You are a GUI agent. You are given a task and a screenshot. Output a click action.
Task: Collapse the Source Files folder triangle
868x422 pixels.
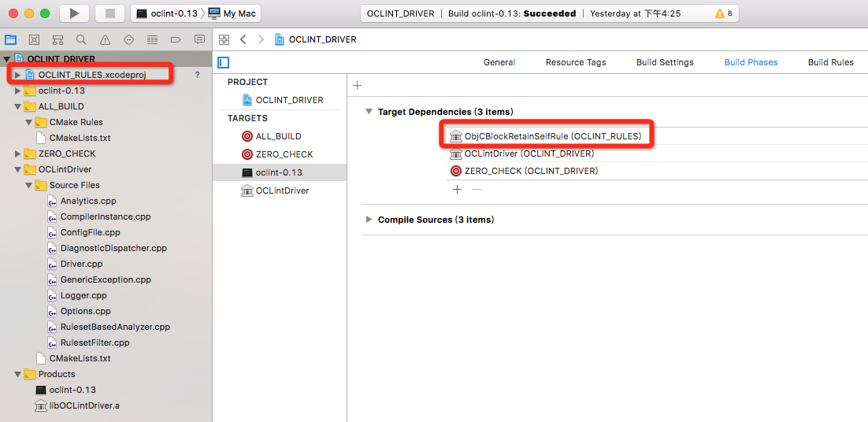(x=29, y=185)
